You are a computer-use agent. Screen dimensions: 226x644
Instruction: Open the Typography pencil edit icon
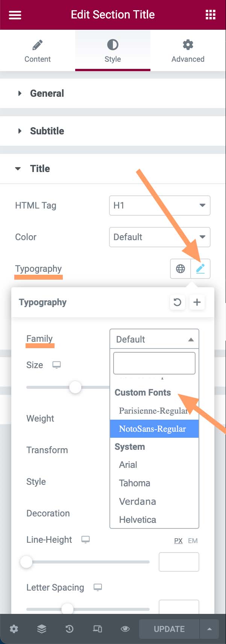(x=200, y=269)
